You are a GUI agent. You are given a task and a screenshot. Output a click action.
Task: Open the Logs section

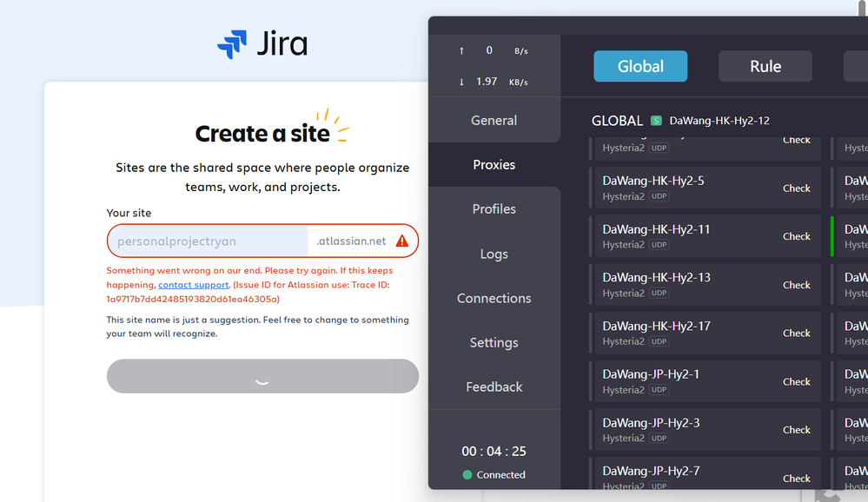pyautogui.click(x=494, y=254)
